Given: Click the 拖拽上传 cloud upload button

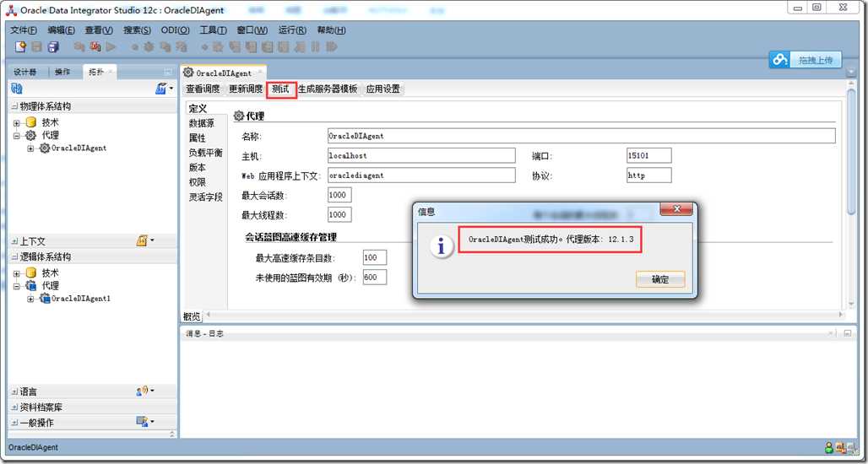Looking at the screenshot, I should click(x=806, y=60).
